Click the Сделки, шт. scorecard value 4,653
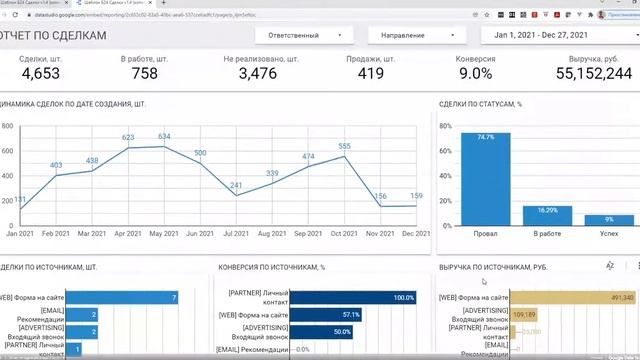Screen dimensions: 640x360 point(41,74)
